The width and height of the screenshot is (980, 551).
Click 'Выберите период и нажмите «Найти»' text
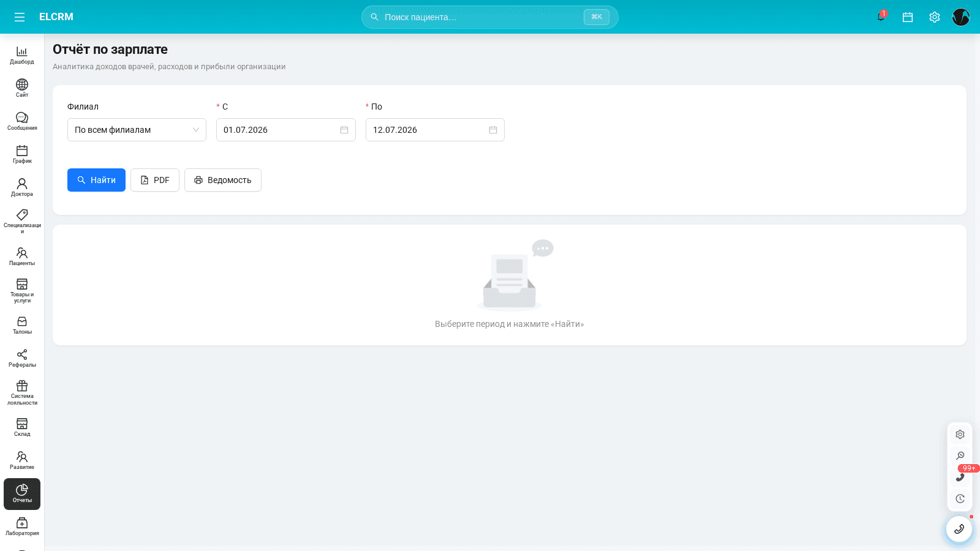510,324
